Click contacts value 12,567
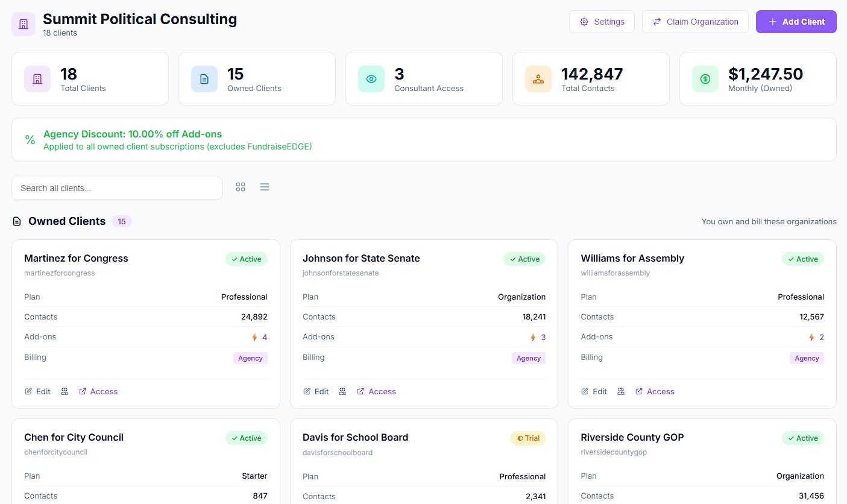This screenshot has width=847, height=504. click(x=811, y=317)
